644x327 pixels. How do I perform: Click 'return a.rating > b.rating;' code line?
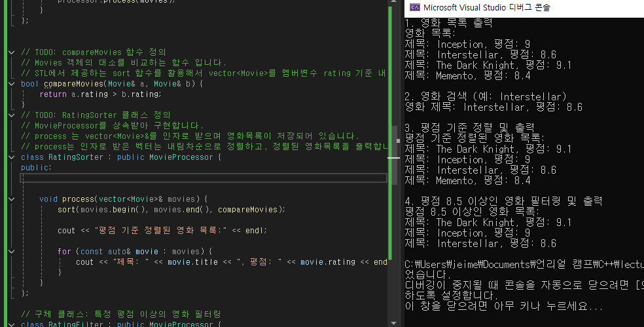point(101,94)
